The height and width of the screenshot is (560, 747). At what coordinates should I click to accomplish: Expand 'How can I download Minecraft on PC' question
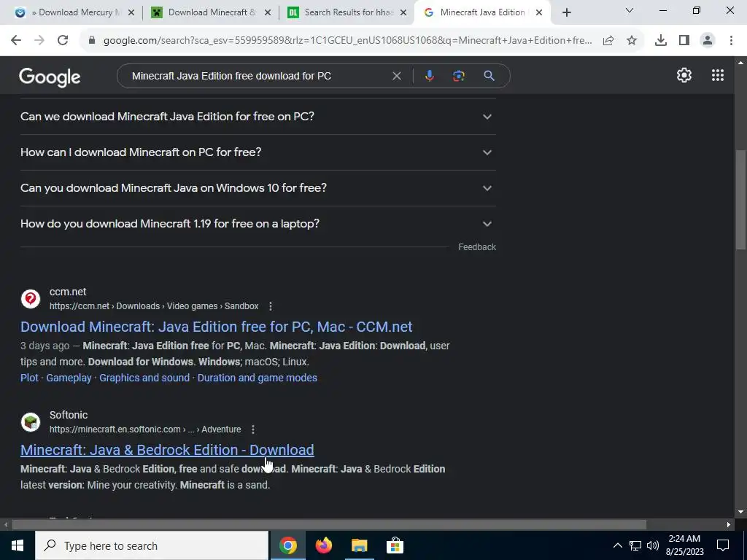click(258, 152)
